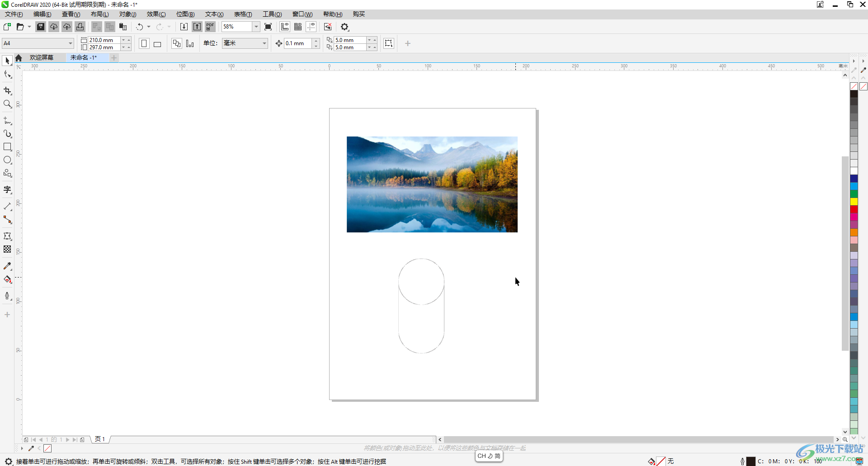Select the Ellipse tool
The image size is (868, 466).
pyautogui.click(x=7, y=160)
